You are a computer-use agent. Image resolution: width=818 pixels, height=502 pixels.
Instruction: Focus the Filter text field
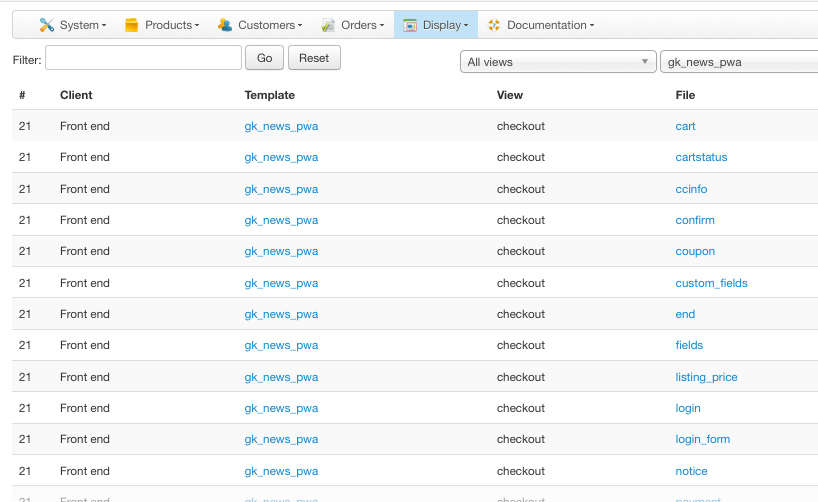(x=143, y=58)
